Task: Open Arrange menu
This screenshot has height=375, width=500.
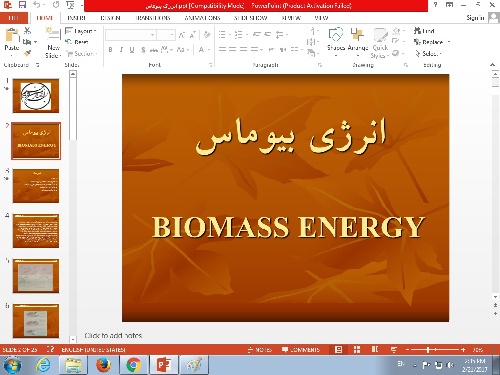Action: pos(358,42)
